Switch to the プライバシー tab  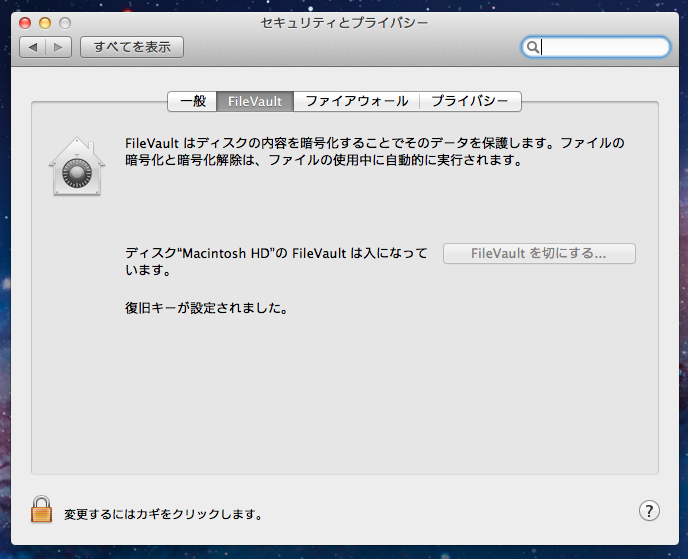coord(470,101)
